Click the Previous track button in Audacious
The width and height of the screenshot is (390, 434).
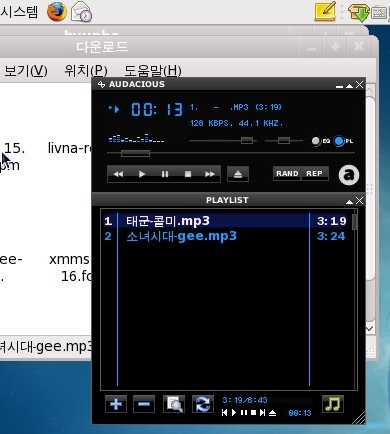(x=118, y=174)
